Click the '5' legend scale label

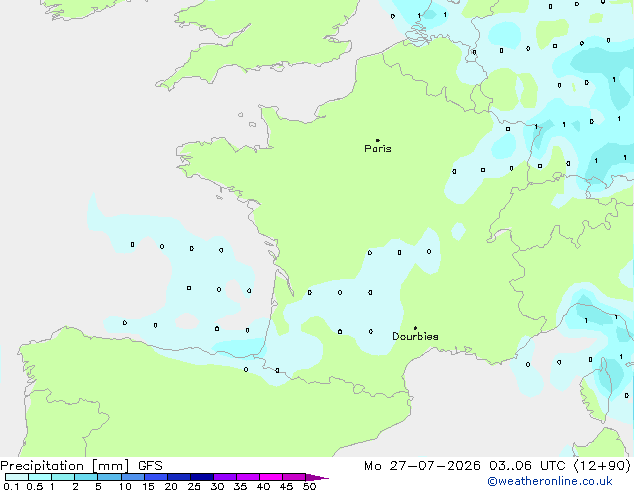point(98,486)
